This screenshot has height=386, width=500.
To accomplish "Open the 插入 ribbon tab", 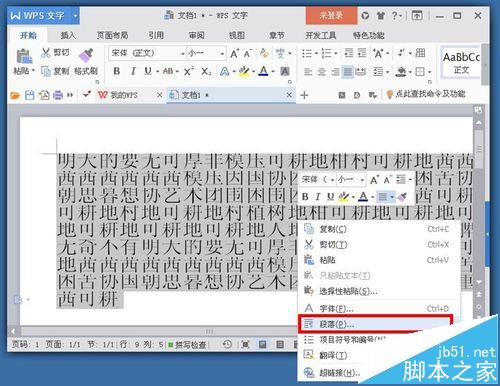I will (x=68, y=35).
